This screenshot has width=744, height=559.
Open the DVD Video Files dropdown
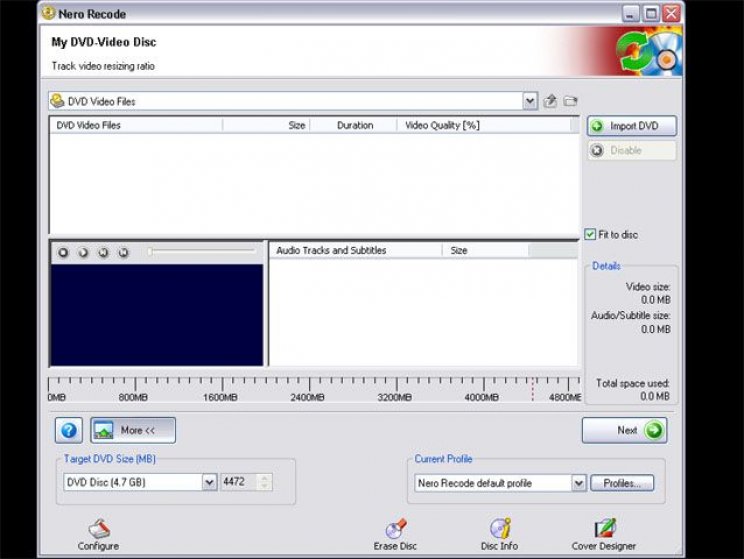click(x=530, y=101)
